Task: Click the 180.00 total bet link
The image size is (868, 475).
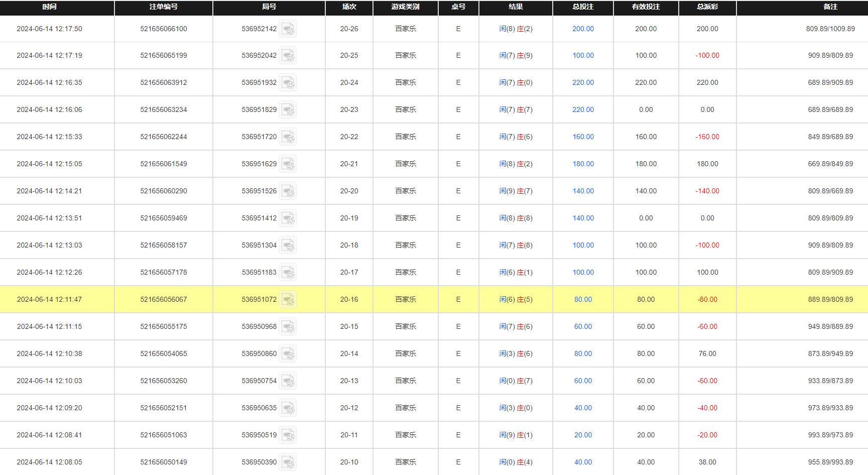Action: (583, 164)
